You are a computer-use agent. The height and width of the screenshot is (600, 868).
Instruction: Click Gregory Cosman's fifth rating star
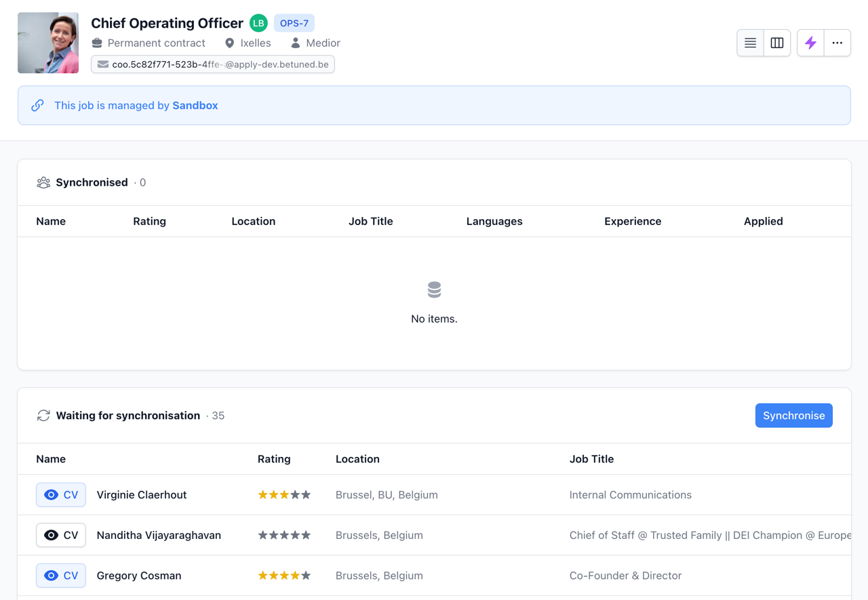(307, 576)
